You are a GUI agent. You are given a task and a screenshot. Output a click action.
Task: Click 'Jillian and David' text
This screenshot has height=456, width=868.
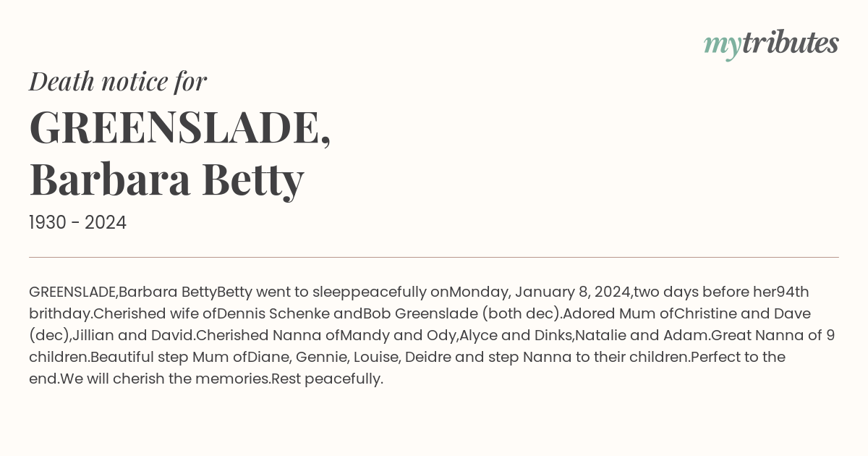click(133, 336)
